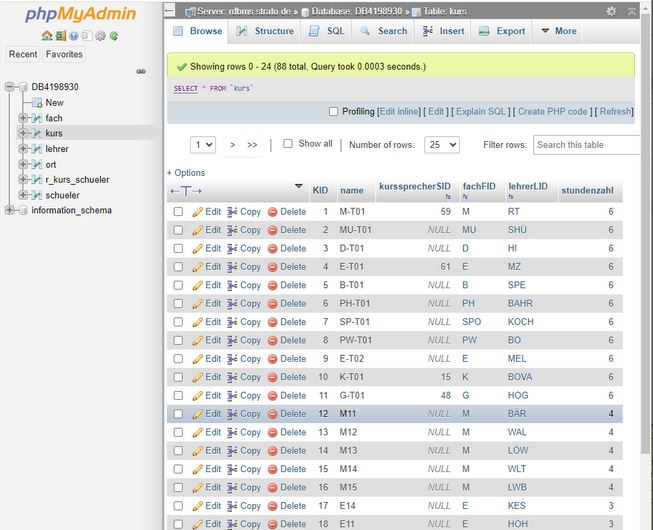Click the link icon to unlink navigation panel

pos(141,71)
